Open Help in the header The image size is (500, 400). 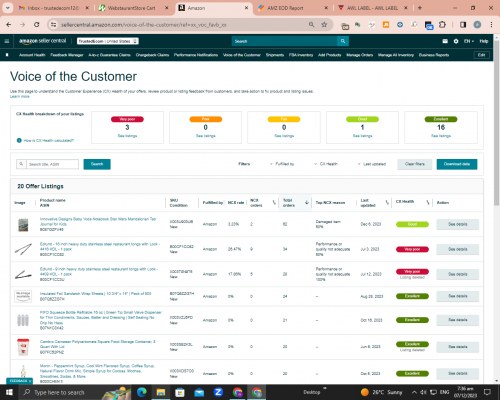click(x=484, y=41)
